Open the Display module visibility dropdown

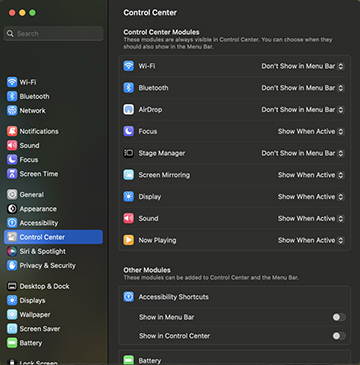pos(311,197)
